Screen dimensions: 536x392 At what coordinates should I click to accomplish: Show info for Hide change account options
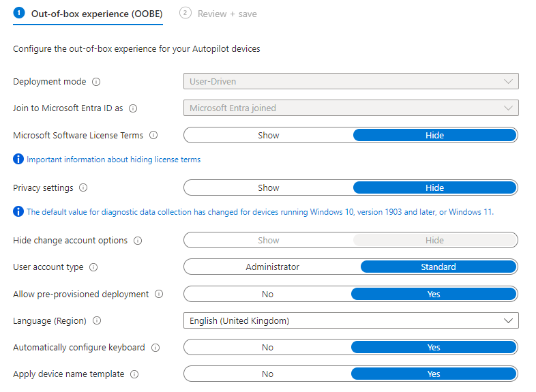click(138, 241)
